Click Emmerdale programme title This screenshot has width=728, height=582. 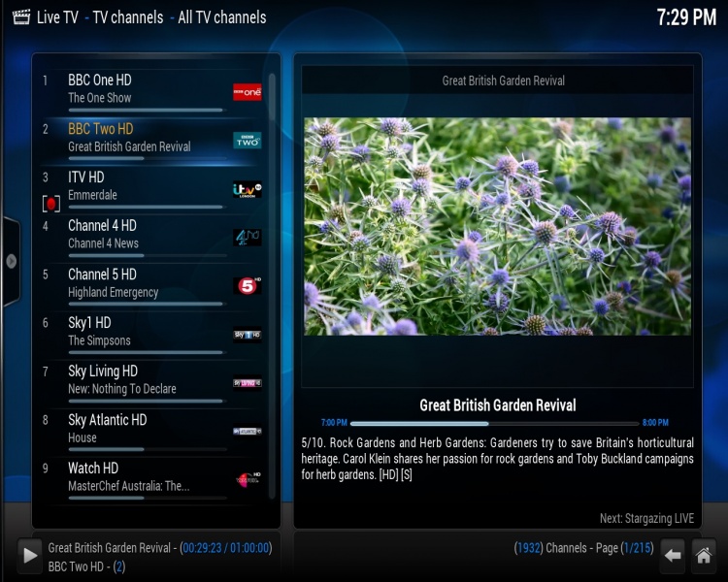coord(92,195)
